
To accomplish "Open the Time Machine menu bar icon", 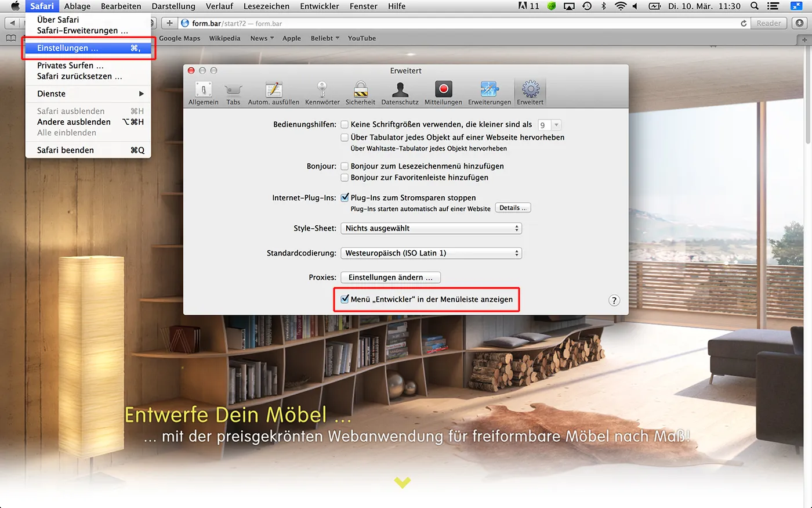I will click(587, 6).
